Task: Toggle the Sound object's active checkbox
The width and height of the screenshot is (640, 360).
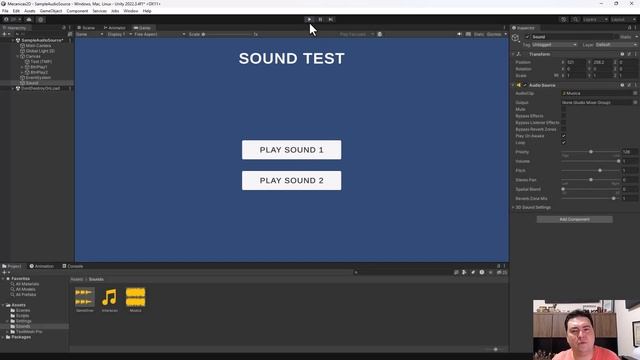Action: coord(527,37)
